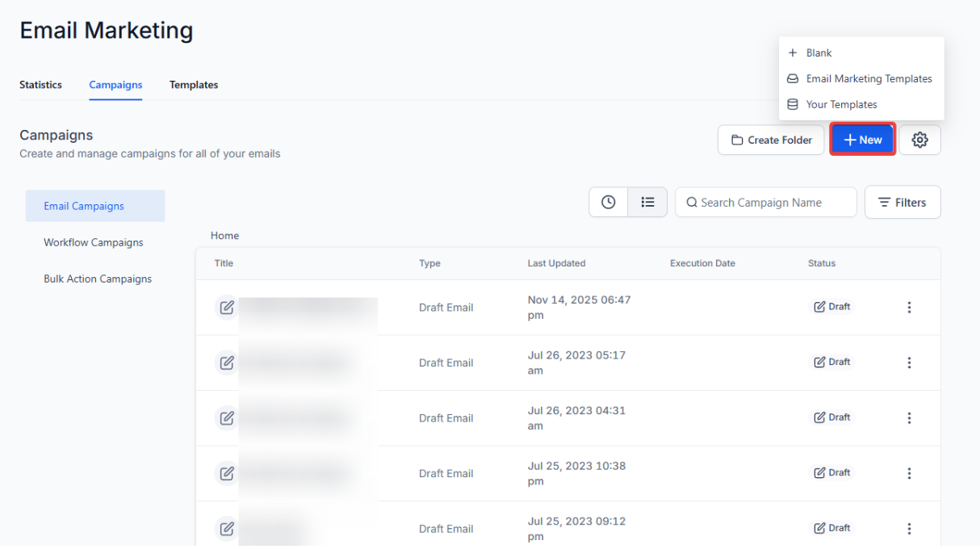Screen dimensions: 980x549
Task: Open the Filters panel
Action: (x=902, y=203)
